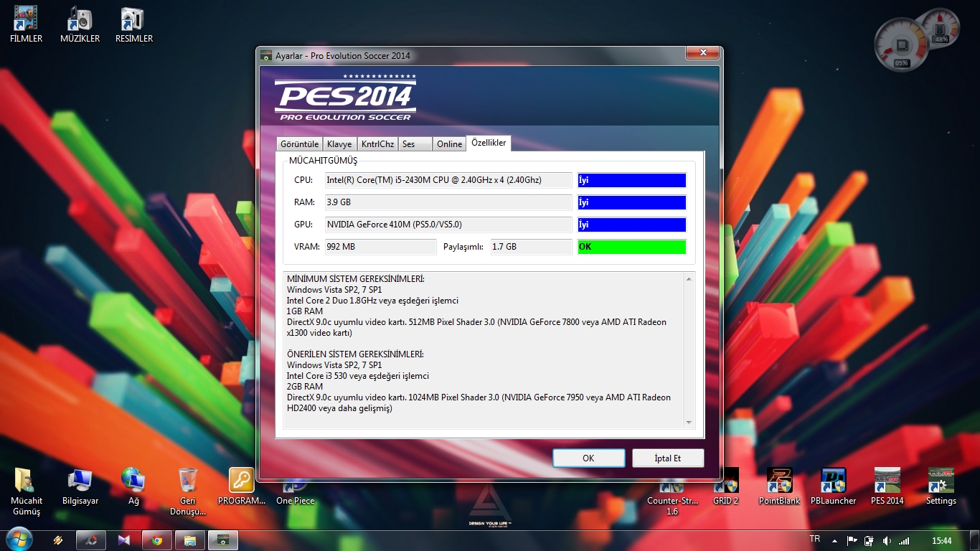Open the FİLMLER desktop shortcut
Image resolution: width=980 pixels, height=551 pixels.
[26, 24]
